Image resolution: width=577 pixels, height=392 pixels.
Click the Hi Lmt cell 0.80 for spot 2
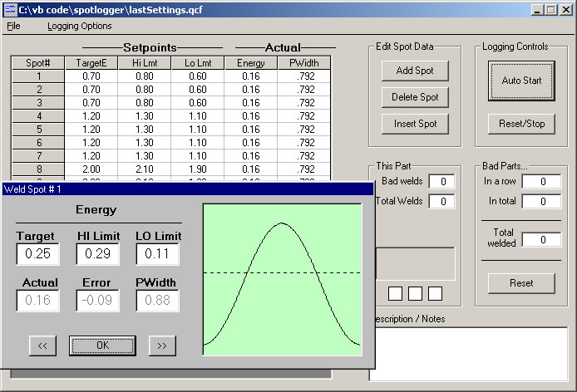(x=145, y=90)
